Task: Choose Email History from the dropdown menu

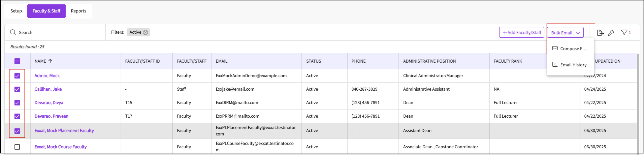Action: pos(573,65)
